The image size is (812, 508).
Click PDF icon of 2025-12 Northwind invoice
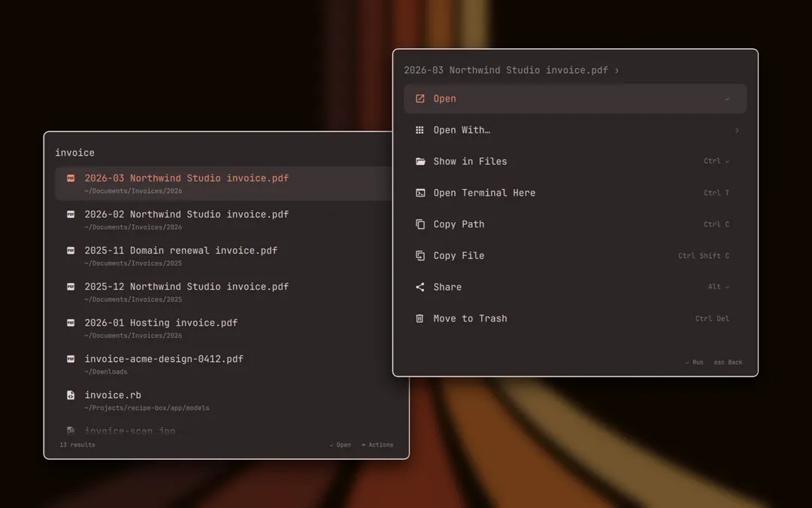[71, 287]
